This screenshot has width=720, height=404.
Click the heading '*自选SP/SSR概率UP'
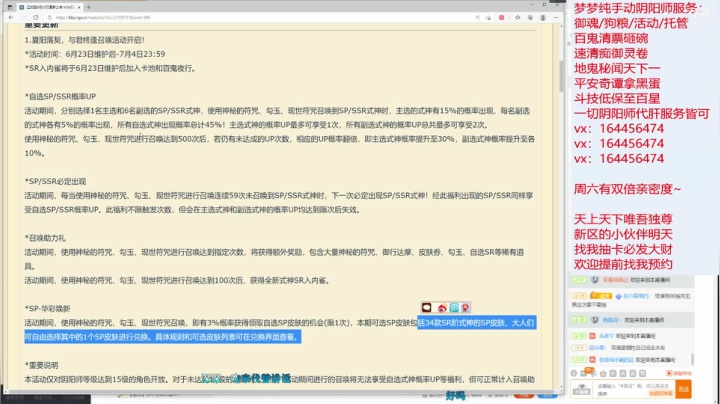click(x=61, y=96)
